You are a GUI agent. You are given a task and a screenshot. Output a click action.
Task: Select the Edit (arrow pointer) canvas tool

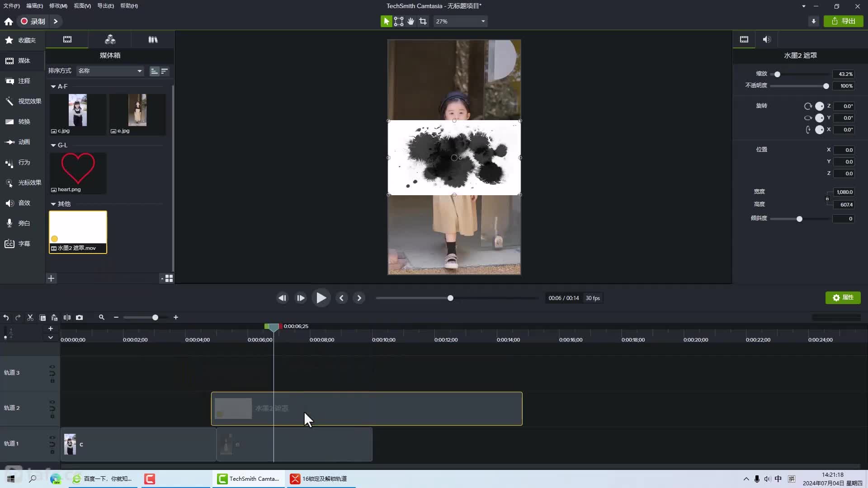coord(386,21)
